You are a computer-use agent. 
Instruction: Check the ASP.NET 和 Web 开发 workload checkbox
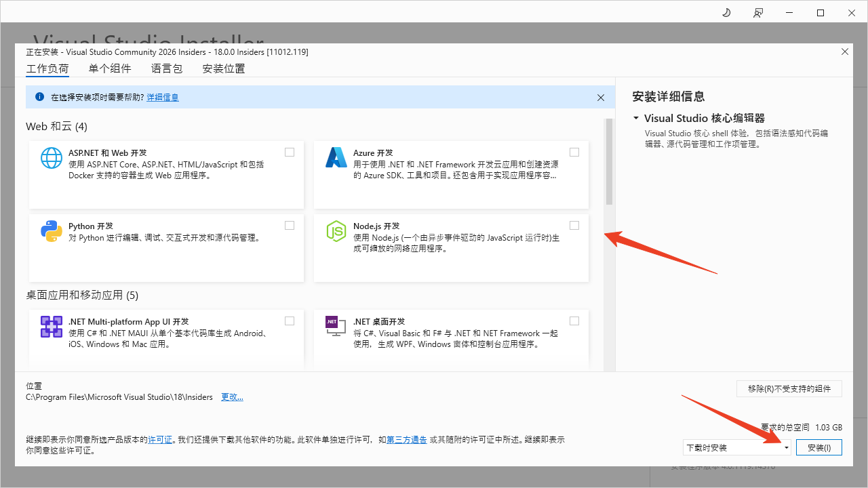click(x=290, y=152)
